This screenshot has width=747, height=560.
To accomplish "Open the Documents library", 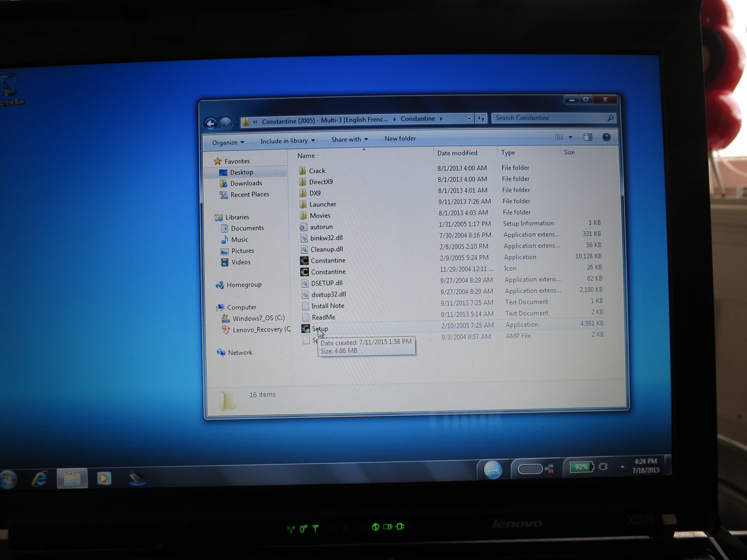I will pyautogui.click(x=247, y=228).
